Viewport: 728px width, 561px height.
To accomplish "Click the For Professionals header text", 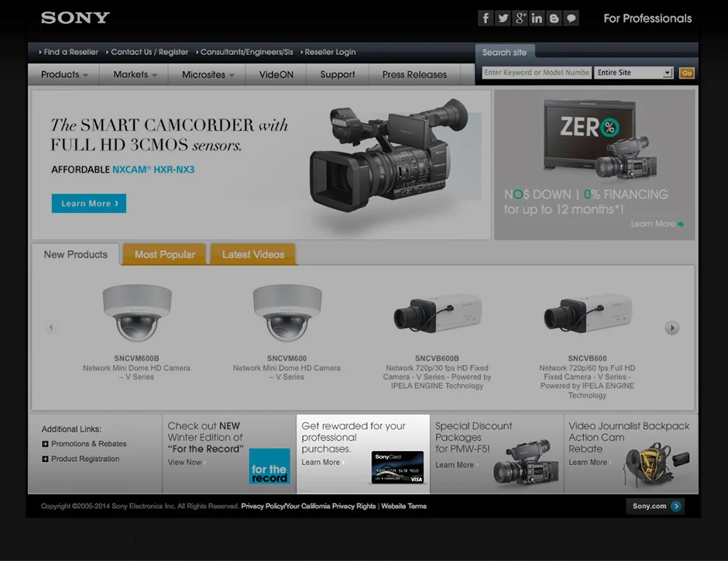I will click(647, 19).
